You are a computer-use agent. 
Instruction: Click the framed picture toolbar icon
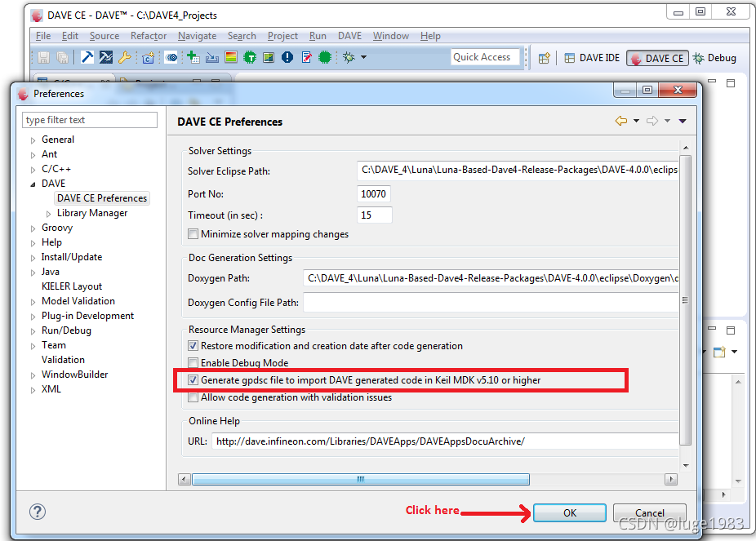click(x=269, y=58)
